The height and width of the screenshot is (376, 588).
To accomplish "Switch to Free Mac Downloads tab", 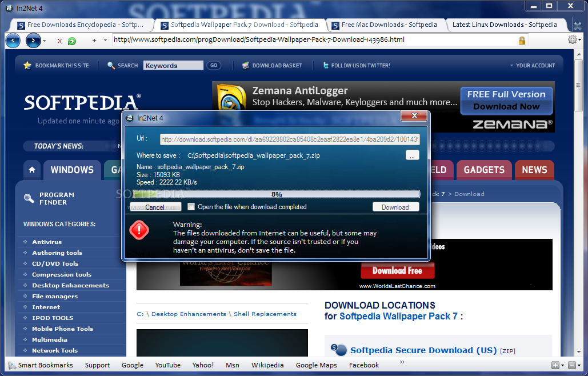I will [x=386, y=25].
